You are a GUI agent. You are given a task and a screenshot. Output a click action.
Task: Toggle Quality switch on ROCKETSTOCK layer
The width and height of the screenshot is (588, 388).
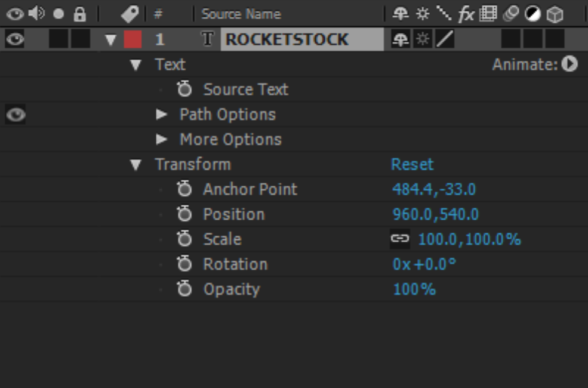click(445, 39)
